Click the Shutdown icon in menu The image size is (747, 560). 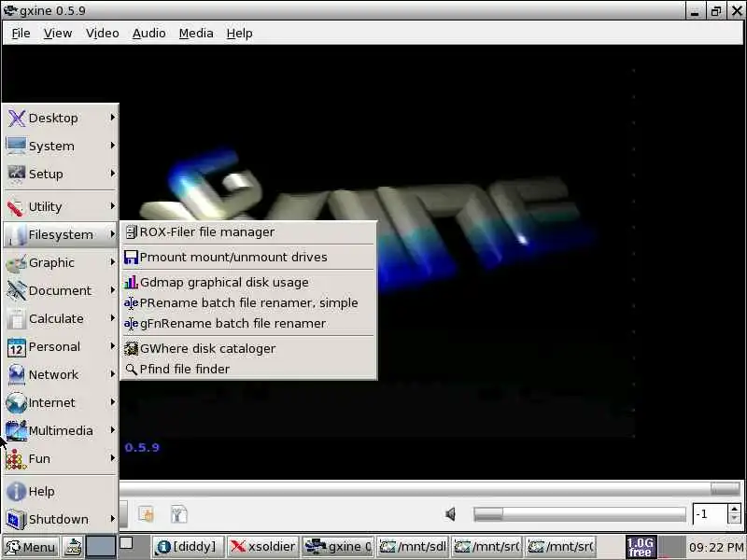(x=16, y=520)
